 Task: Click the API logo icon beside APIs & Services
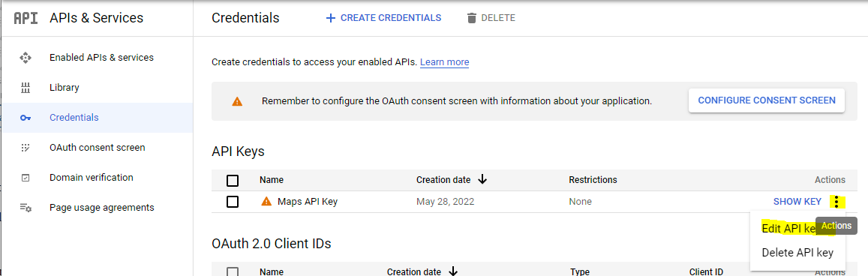pyautogui.click(x=26, y=18)
